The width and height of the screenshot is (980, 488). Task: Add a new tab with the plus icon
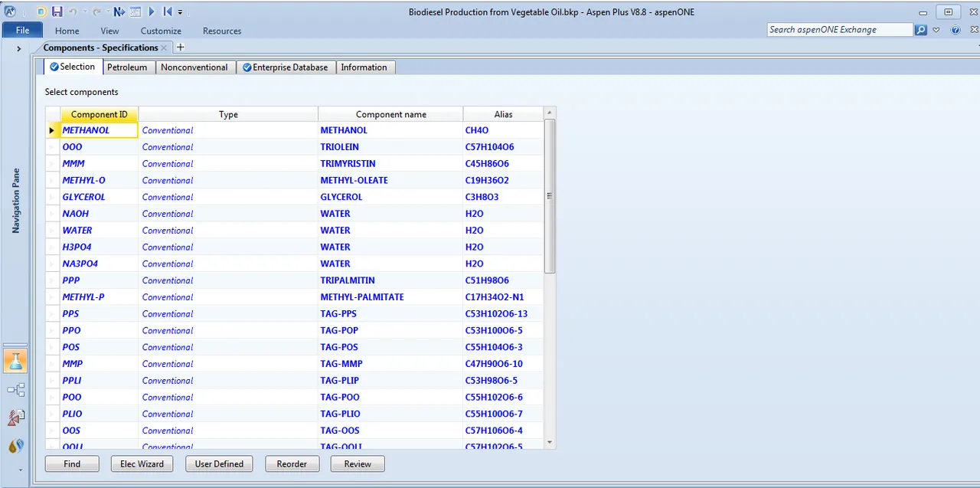[181, 47]
